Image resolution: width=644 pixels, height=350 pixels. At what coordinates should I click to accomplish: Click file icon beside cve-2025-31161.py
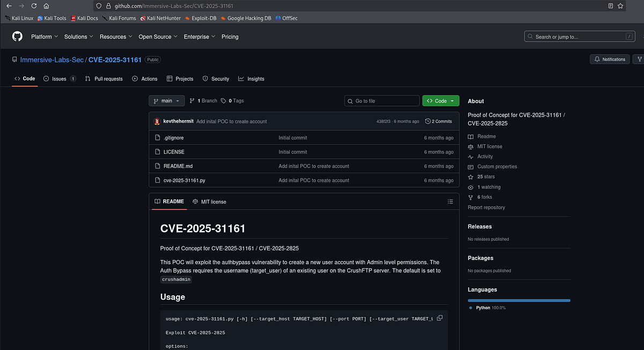(158, 180)
